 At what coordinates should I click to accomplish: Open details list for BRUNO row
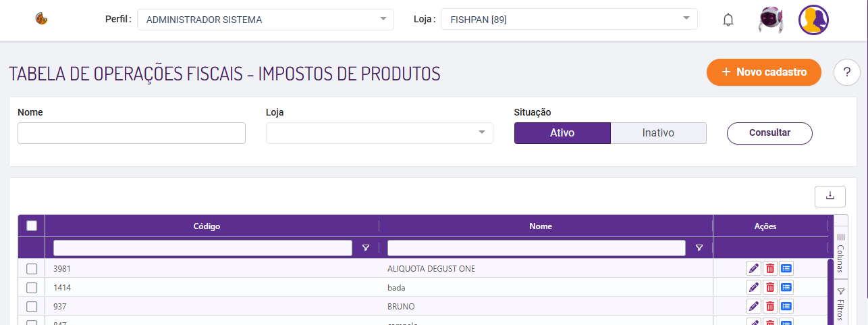pyautogui.click(x=786, y=306)
